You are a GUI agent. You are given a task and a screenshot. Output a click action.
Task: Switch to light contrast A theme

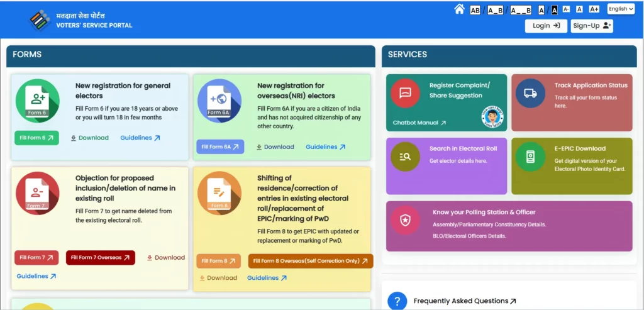click(x=541, y=10)
